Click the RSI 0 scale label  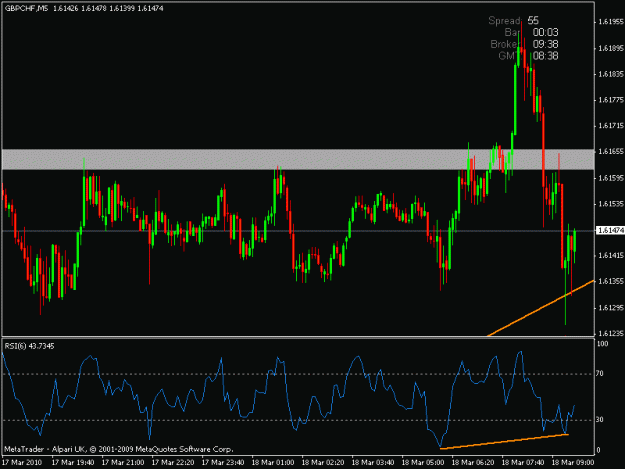coord(599,451)
